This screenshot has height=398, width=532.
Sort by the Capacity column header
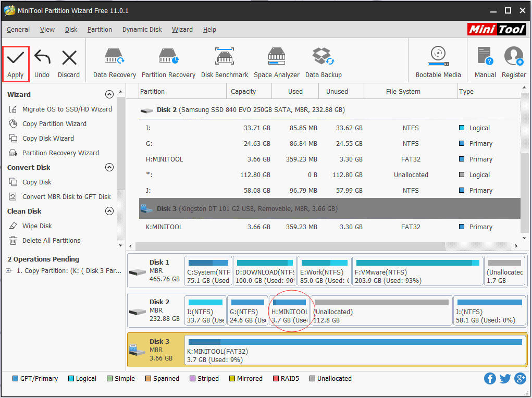(249, 92)
